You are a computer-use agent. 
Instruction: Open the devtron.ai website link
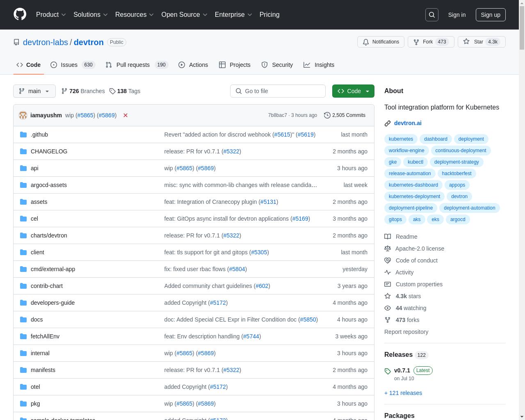coord(408,123)
